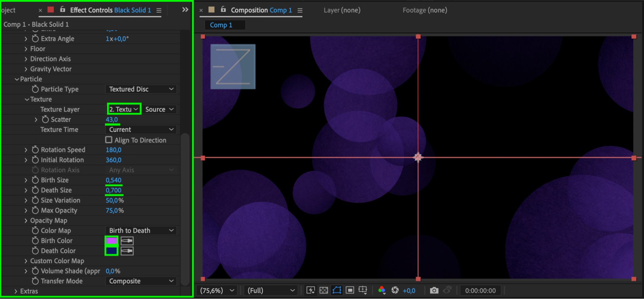Click the RGB channel display icon
Image resolution: width=644 pixels, height=299 pixels.
click(x=382, y=290)
